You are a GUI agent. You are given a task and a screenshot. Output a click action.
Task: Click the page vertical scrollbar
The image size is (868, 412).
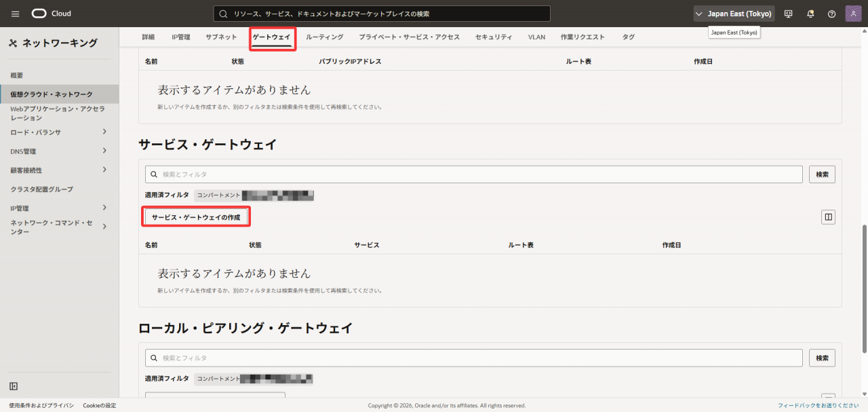(865, 288)
